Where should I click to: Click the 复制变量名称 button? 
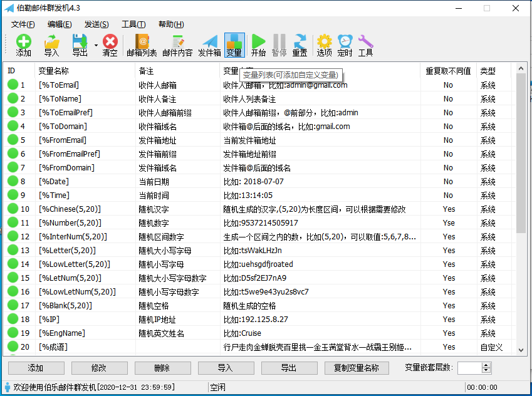pos(357,368)
